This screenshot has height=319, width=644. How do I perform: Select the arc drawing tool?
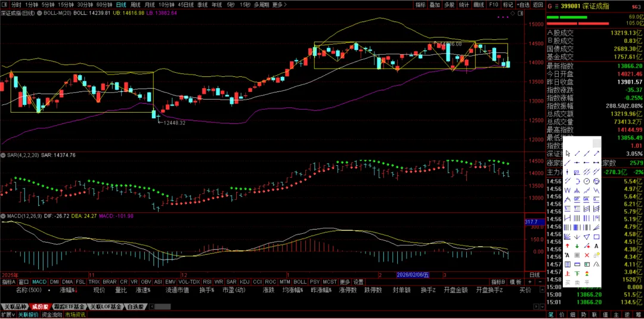(577, 181)
